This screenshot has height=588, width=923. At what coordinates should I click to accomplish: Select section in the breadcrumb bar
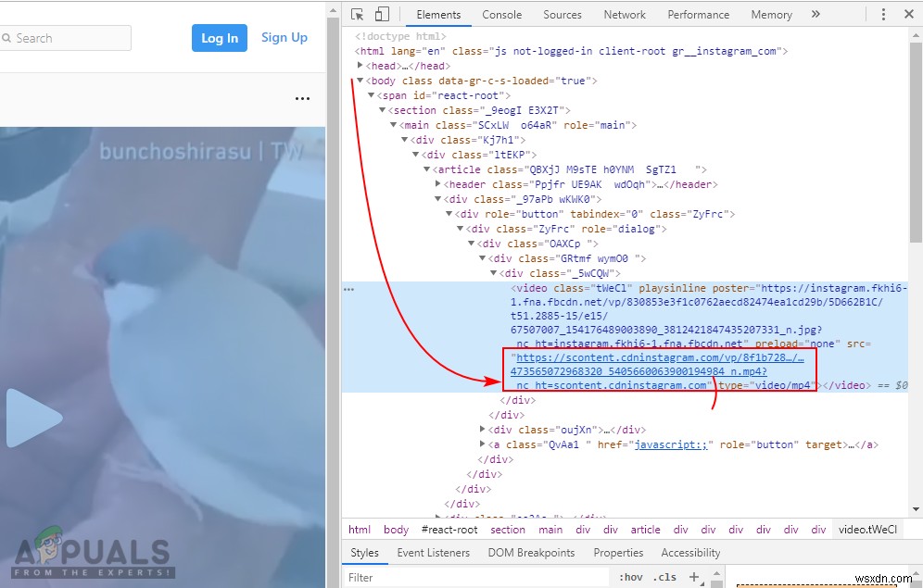tap(508, 530)
